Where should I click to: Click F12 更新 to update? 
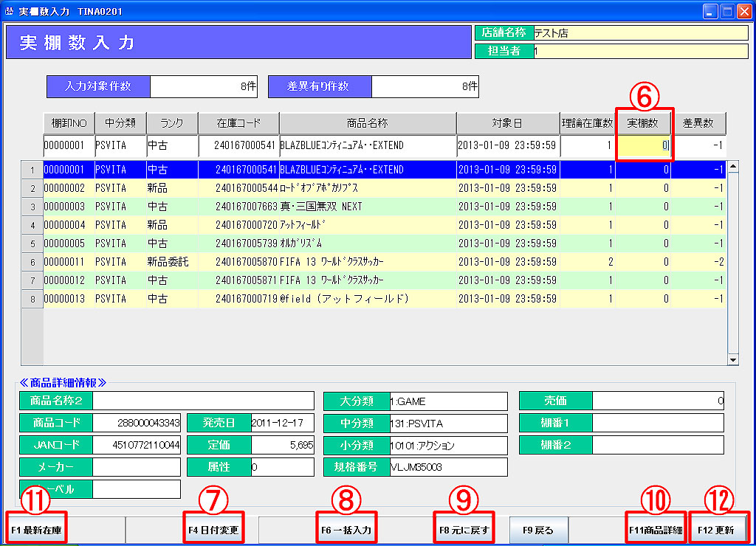[718, 529]
